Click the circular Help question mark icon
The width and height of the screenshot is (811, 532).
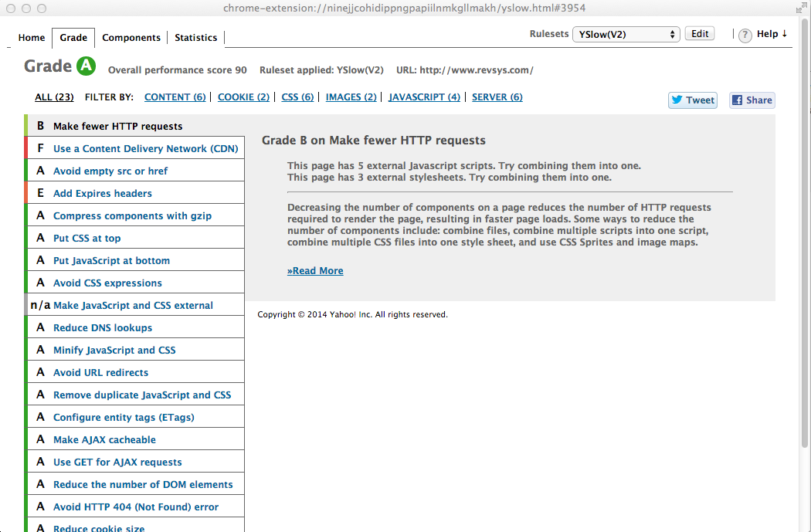pos(744,35)
